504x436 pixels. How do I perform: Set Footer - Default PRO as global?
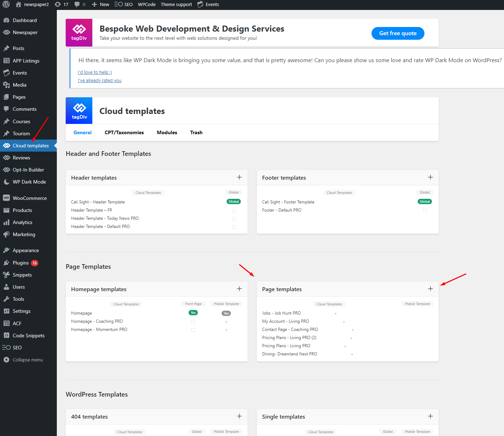click(x=425, y=211)
